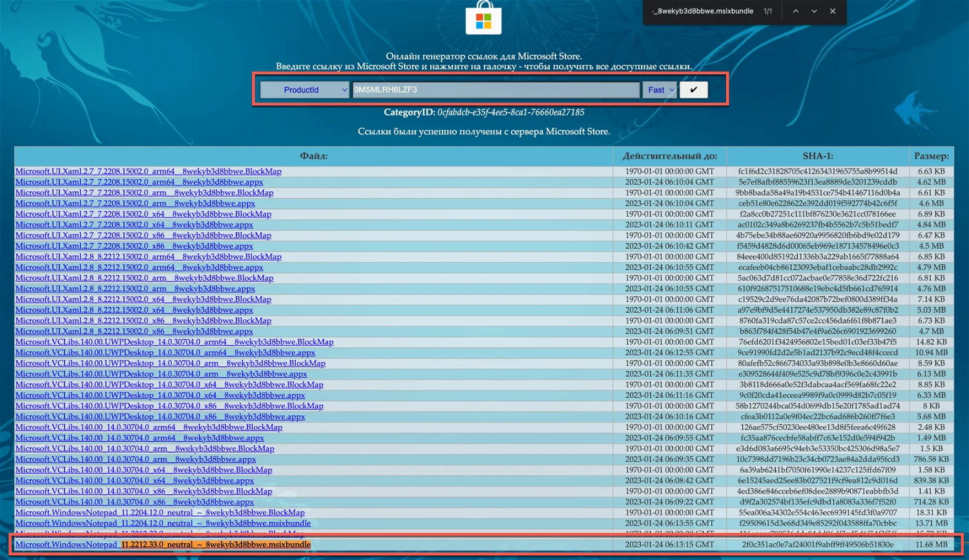The image size is (969, 560).
Task: Download WindowsNotepad 11.2212.33.0 msixbundle
Action: [163, 544]
